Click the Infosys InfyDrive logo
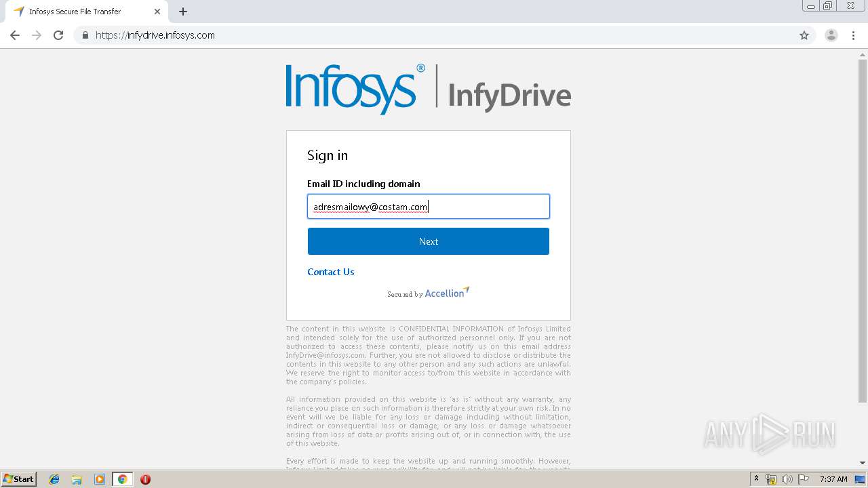The height and width of the screenshot is (488, 868). pos(429,88)
